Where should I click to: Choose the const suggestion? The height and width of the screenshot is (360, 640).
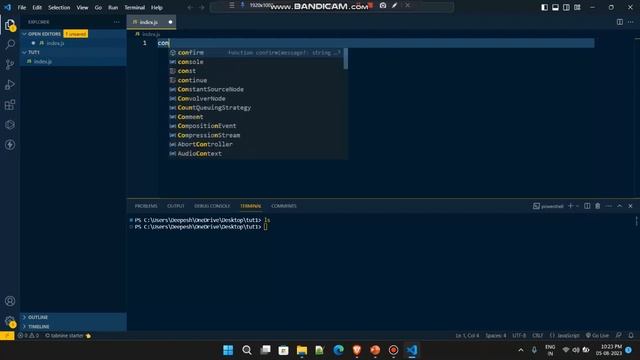(256, 71)
